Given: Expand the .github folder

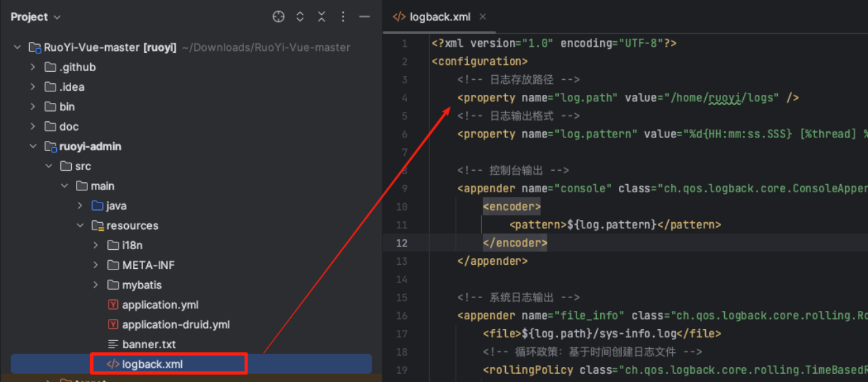Looking at the screenshot, I should (33, 67).
